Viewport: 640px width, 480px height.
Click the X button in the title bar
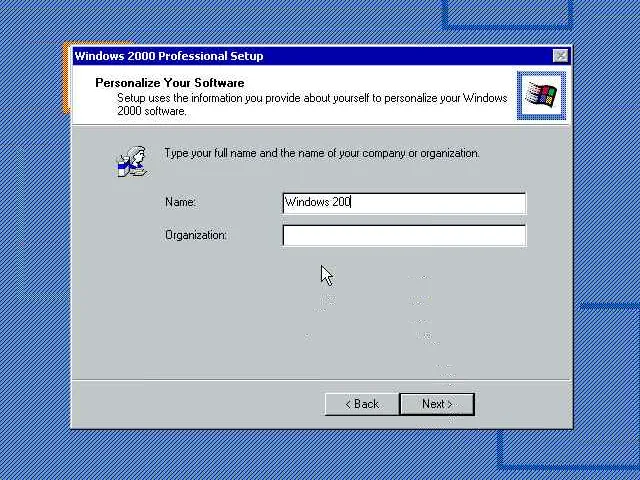point(560,56)
